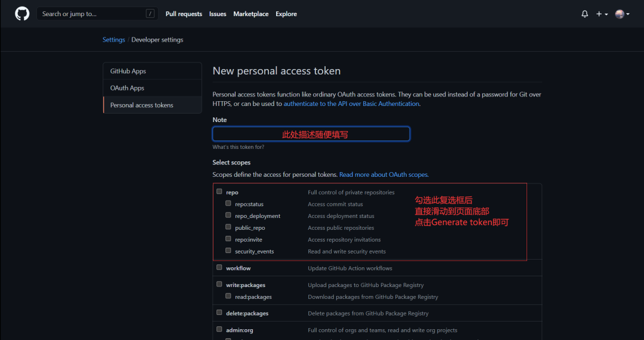Go to Pull requests

[x=184, y=14]
